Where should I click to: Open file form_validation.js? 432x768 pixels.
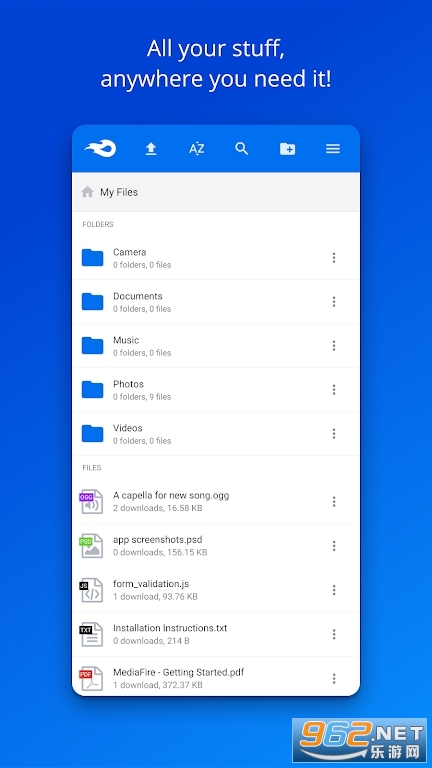pyautogui.click(x=151, y=584)
